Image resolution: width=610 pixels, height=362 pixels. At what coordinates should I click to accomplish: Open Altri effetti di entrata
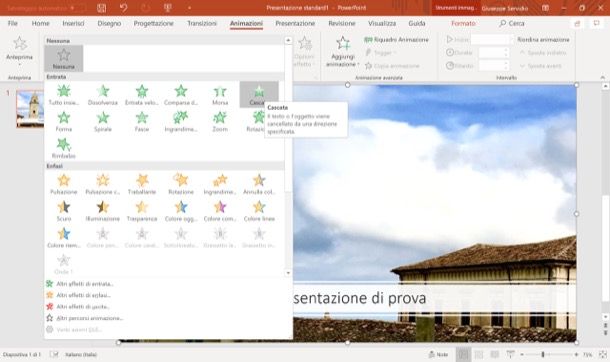point(80,284)
